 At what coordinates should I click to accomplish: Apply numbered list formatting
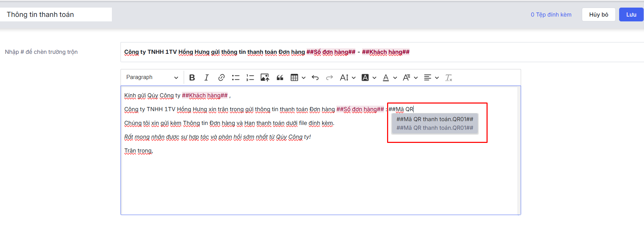pyautogui.click(x=250, y=78)
